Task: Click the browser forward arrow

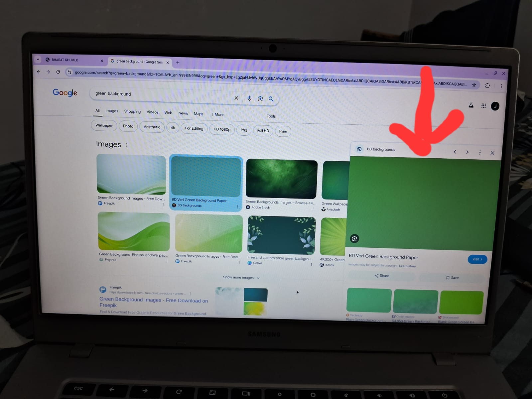Action: [48, 72]
